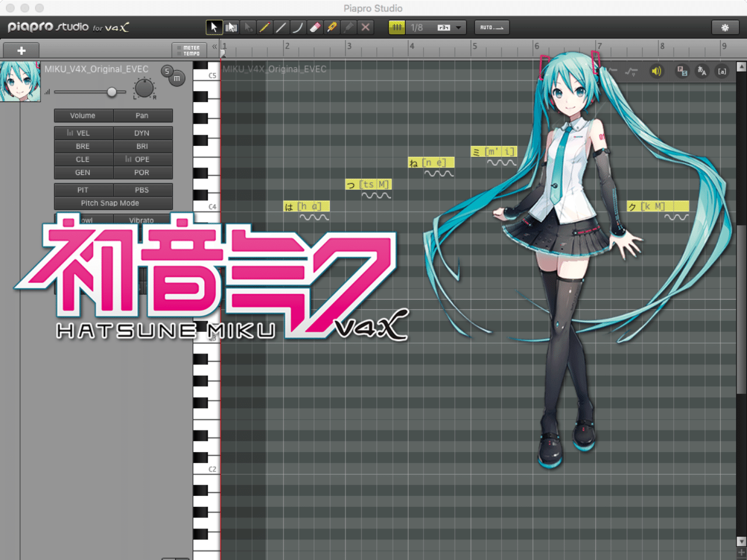747x560 pixels.
Task: Select the DYN parameter
Action: tap(142, 133)
